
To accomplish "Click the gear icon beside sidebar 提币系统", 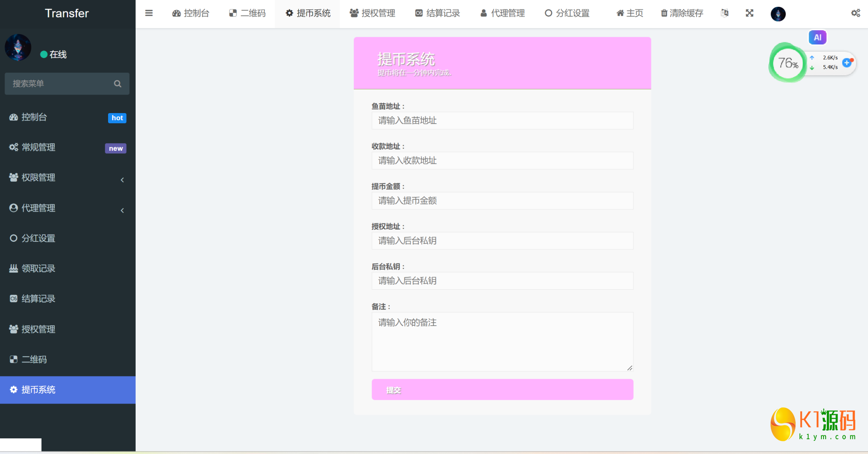I will pyautogui.click(x=14, y=390).
